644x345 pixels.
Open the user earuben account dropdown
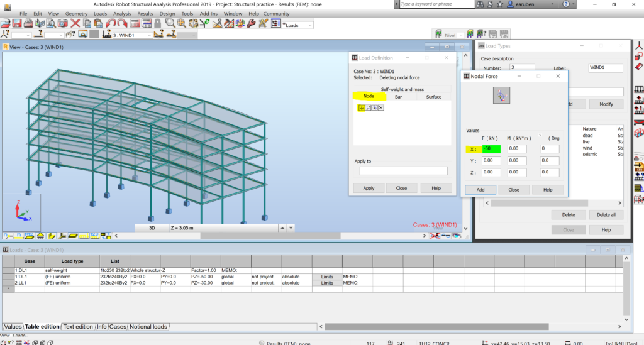pos(552,4)
